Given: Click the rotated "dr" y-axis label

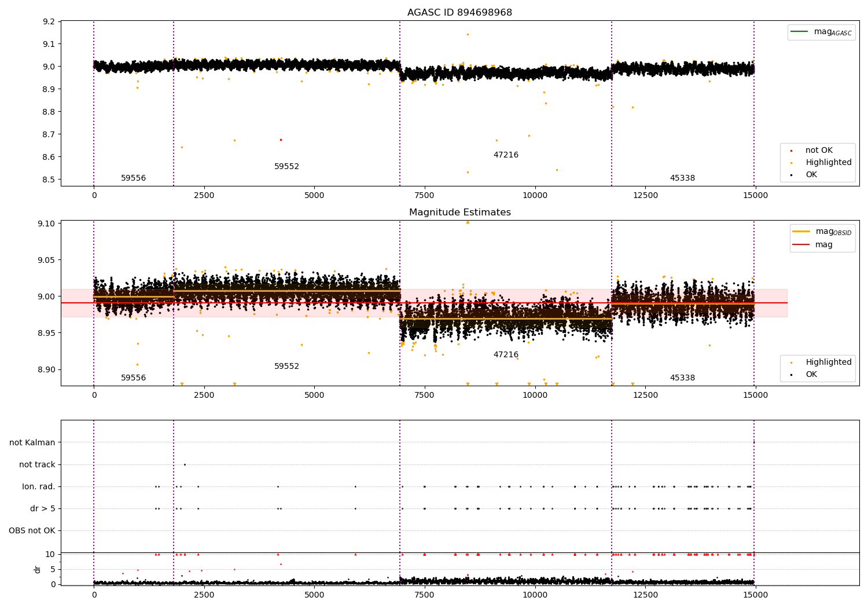Looking at the screenshot, I should pos(38,569).
